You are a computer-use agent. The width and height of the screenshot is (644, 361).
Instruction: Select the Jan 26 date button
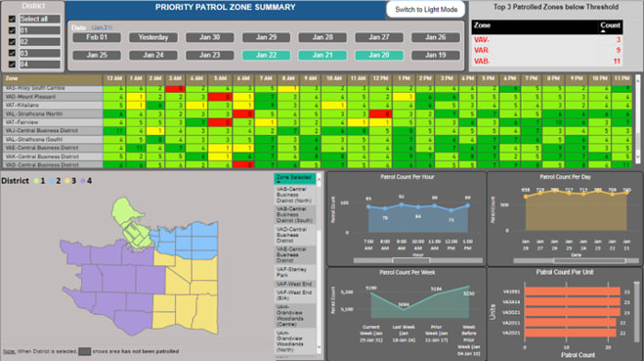pos(435,37)
